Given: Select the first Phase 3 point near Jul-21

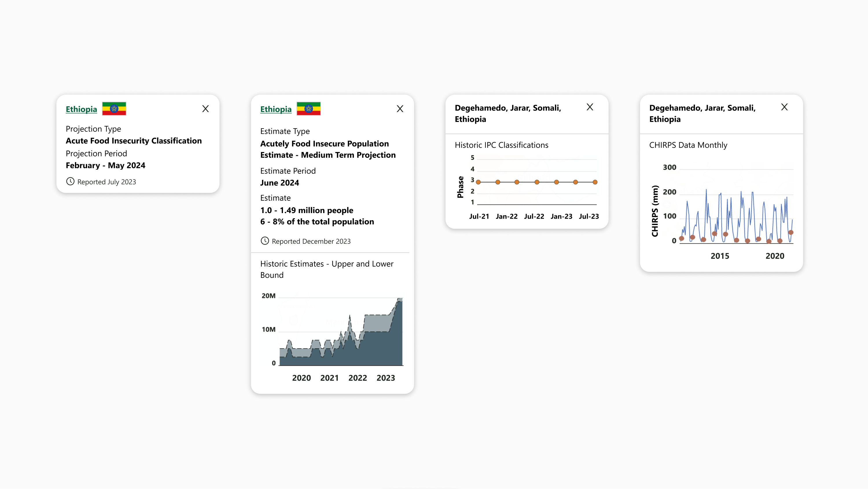Looking at the screenshot, I should coord(478,182).
